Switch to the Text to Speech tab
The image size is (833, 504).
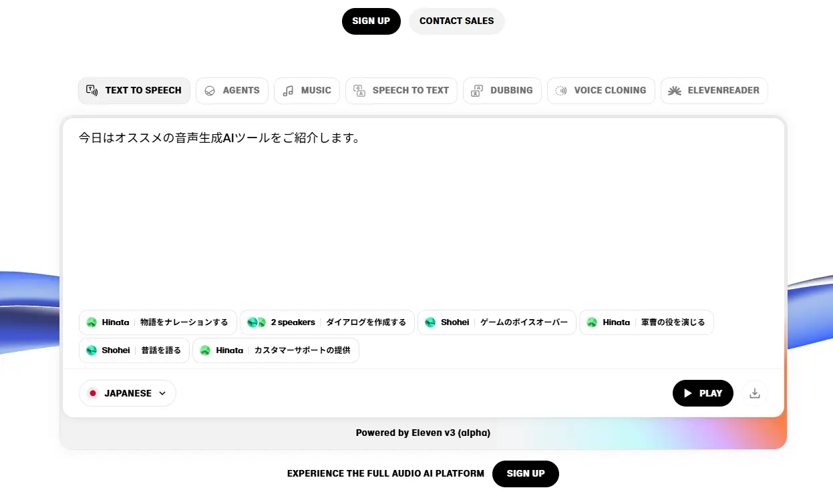pyautogui.click(x=134, y=91)
